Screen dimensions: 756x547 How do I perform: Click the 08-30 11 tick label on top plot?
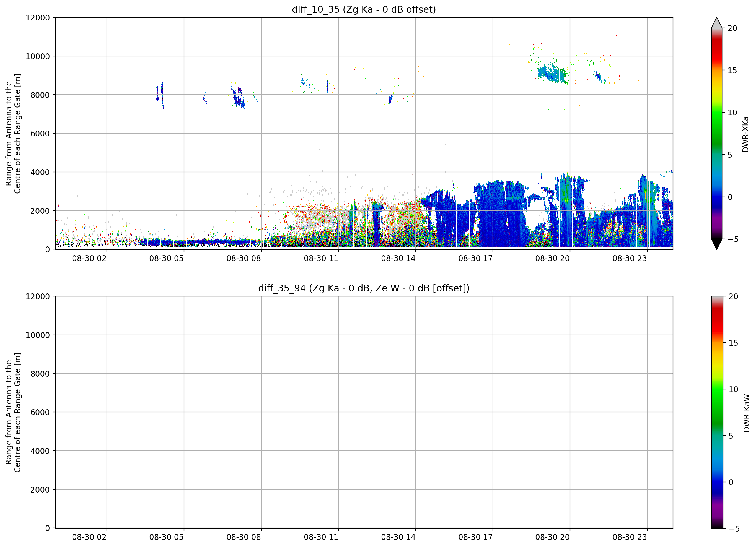[x=321, y=259]
